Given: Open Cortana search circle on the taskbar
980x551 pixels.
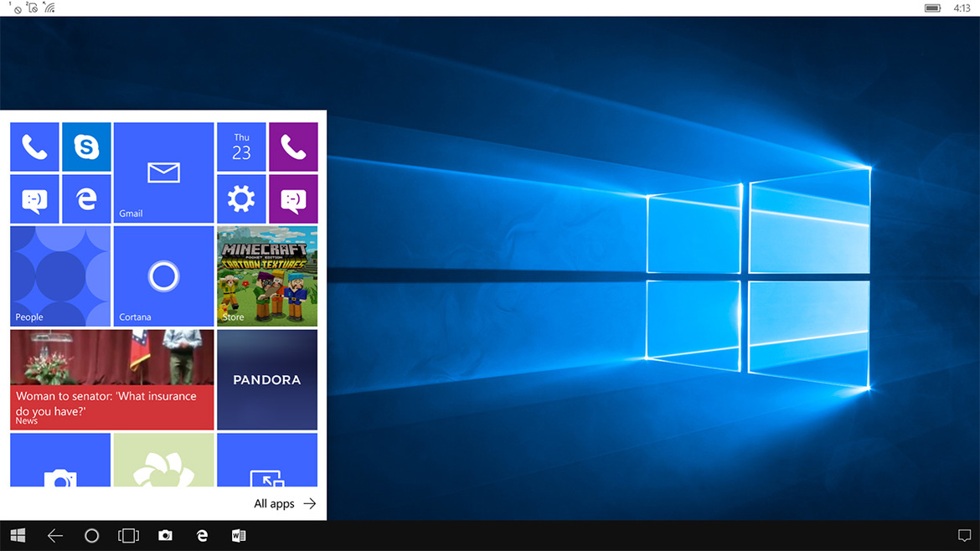Looking at the screenshot, I should click(92, 535).
